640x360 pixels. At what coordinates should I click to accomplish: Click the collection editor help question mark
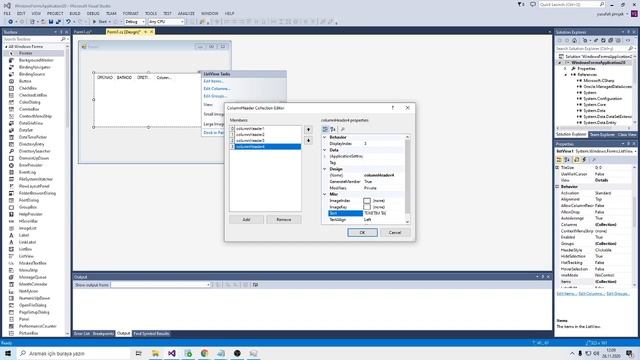(393, 108)
